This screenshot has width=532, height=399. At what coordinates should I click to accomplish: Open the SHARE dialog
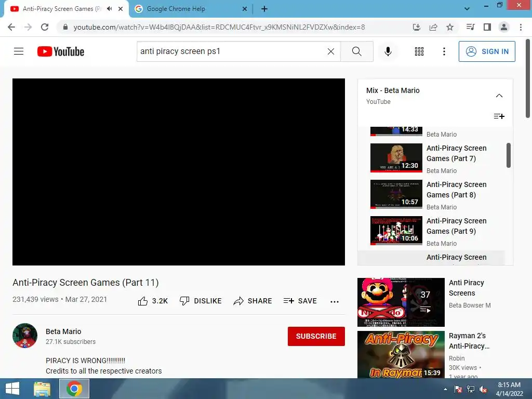click(253, 301)
